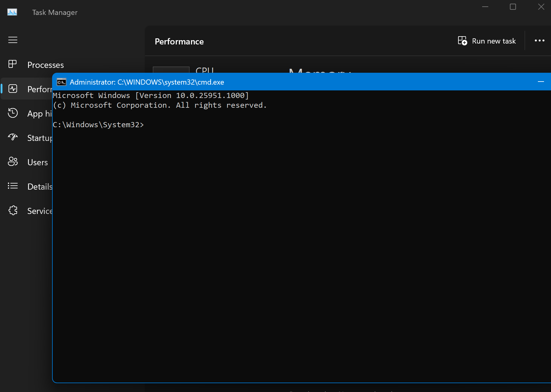
Task: Minimize the Administrator cmd.exe window
Action: click(x=541, y=82)
